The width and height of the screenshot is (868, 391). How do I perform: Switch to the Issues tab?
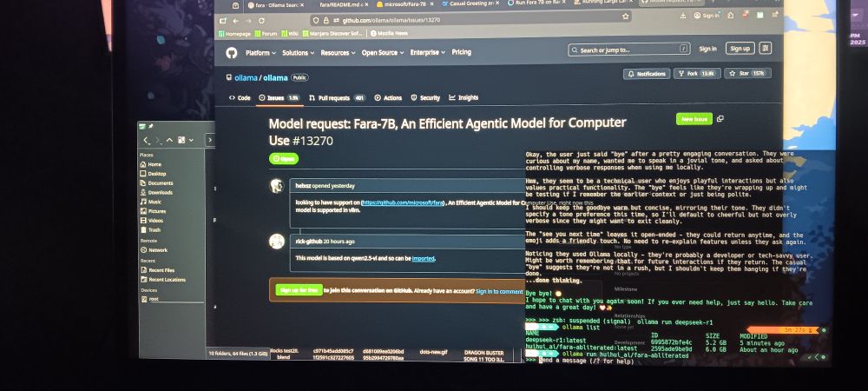pos(279,98)
